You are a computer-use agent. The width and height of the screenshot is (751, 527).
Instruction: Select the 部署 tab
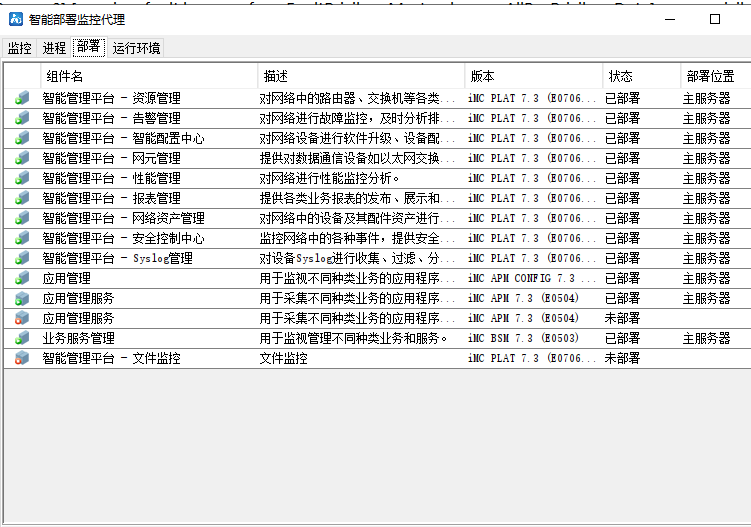click(x=89, y=47)
